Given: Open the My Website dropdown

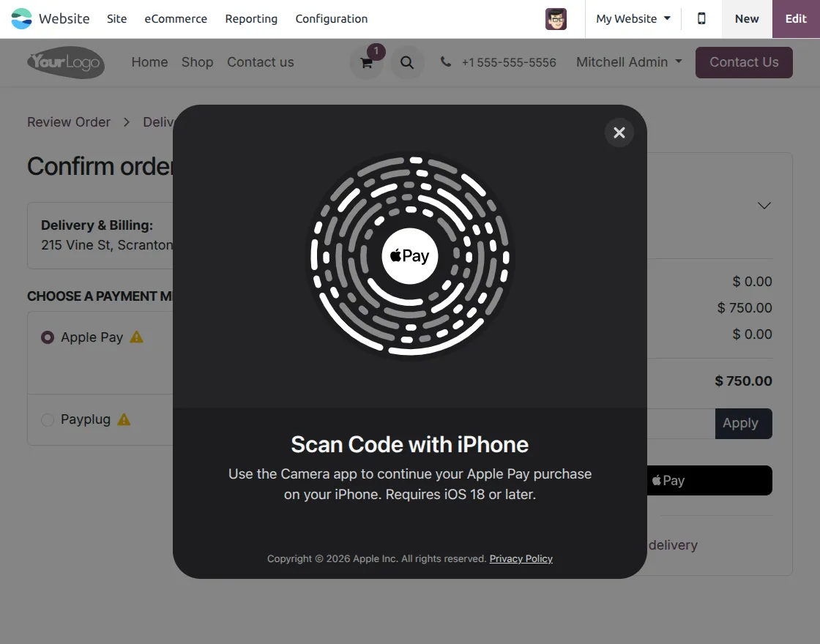Looking at the screenshot, I should pos(631,18).
